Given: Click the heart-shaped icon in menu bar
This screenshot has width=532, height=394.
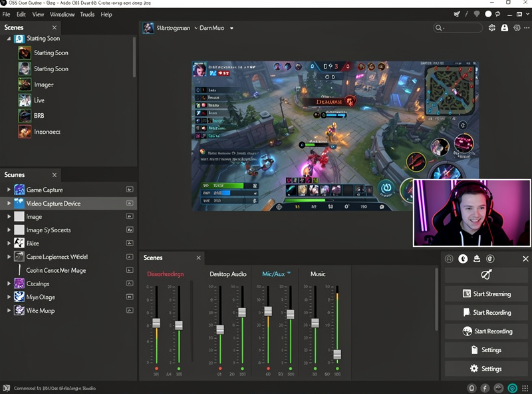Looking at the screenshot, I should coord(477,14).
